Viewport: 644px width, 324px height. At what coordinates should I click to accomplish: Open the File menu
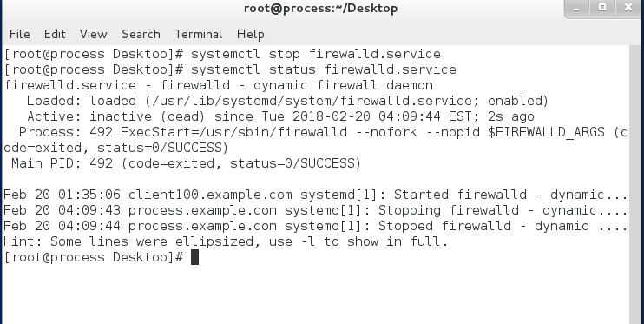coord(19,34)
